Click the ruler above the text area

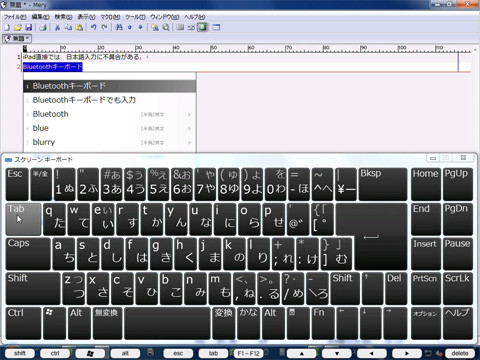tap(247, 49)
